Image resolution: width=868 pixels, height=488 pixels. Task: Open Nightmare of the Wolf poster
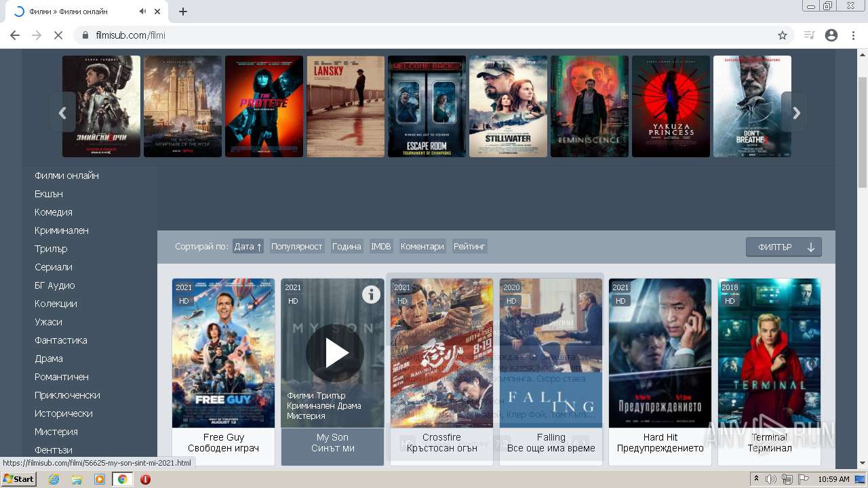click(182, 106)
